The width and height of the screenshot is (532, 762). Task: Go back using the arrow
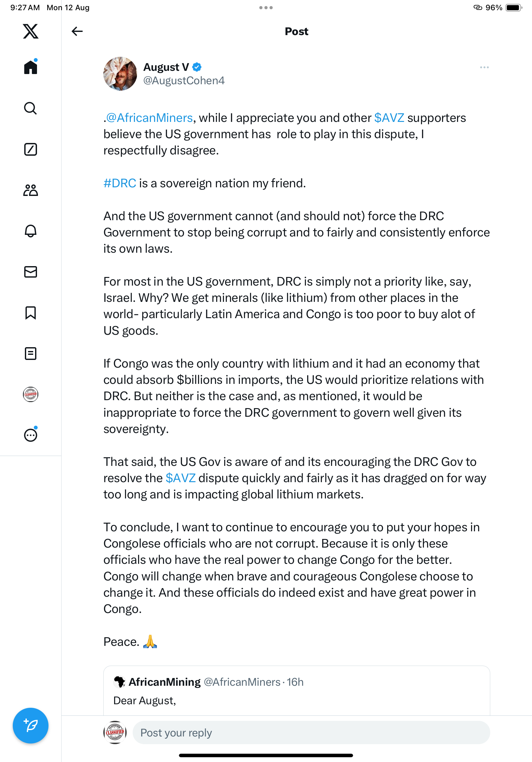(77, 31)
